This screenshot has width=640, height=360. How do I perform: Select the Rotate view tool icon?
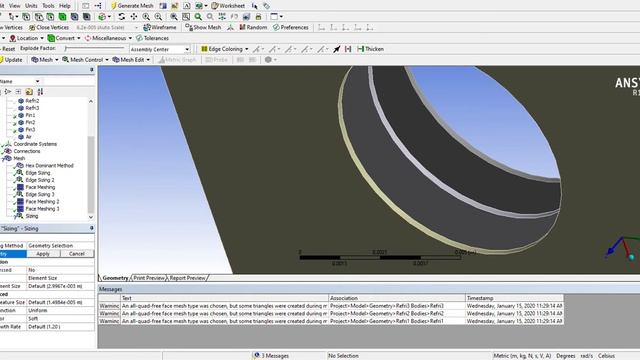(x=122, y=17)
